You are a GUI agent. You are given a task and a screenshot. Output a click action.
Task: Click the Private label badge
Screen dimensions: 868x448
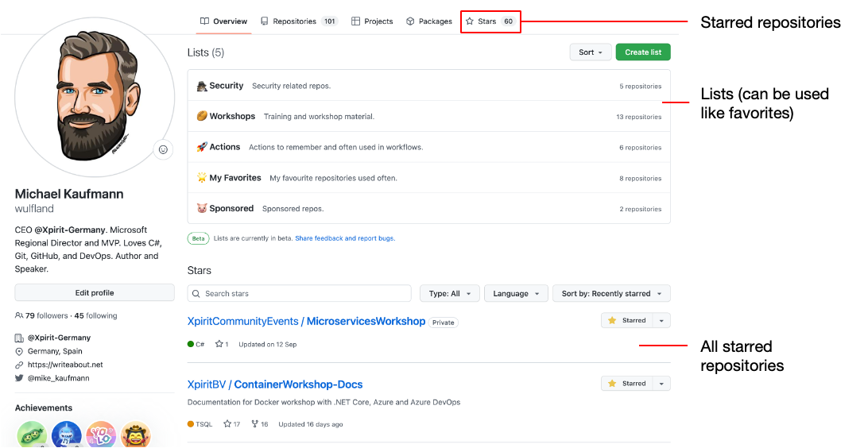tap(444, 322)
